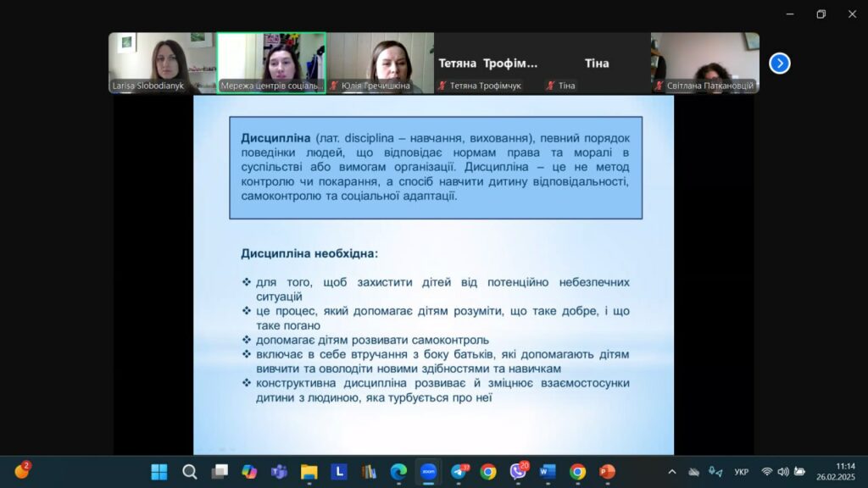Open the Windows Start menu
868x488 pixels.
pos(159,472)
